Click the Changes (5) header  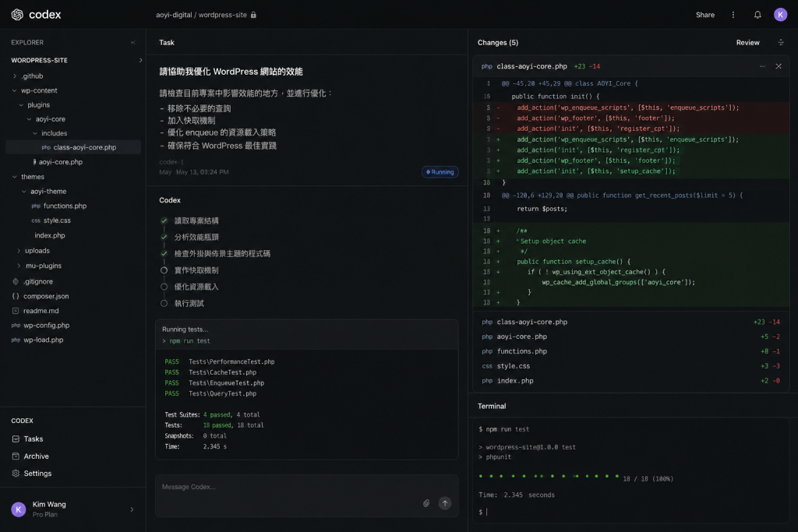click(498, 43)
